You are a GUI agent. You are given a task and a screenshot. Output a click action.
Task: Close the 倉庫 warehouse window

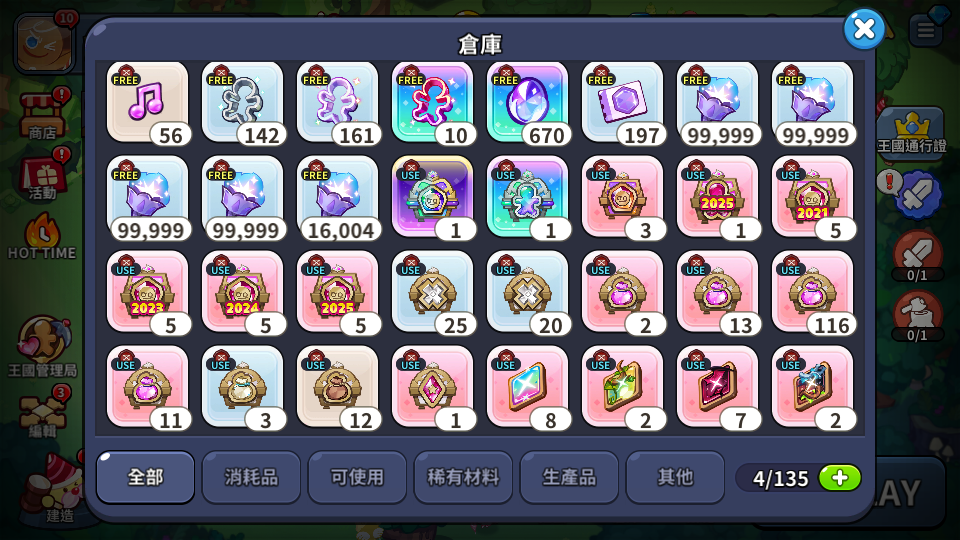coord(864,29)
